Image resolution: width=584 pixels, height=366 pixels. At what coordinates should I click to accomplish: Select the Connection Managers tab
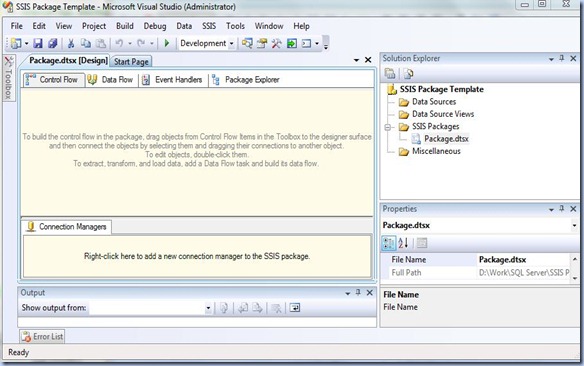[x=67, y=227]
